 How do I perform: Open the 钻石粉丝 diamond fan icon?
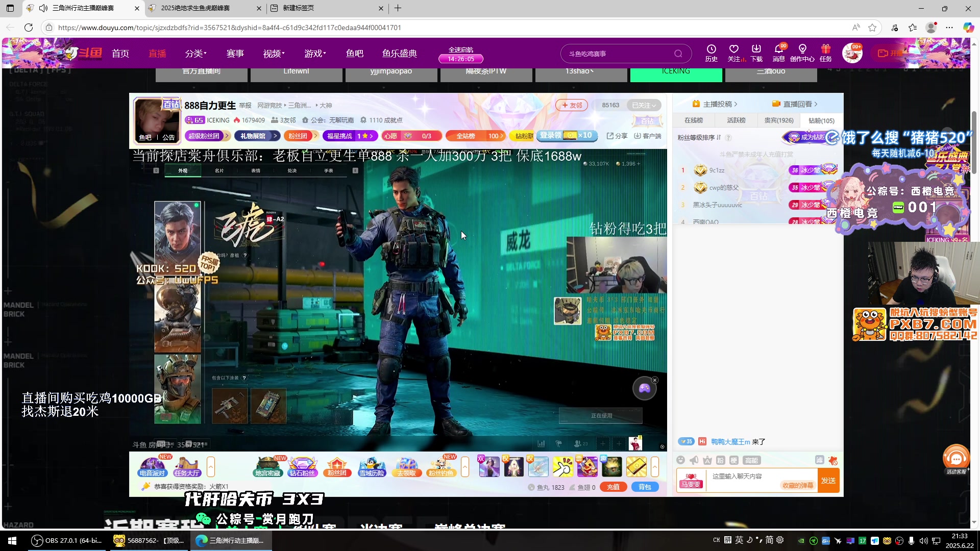(302, 467)
